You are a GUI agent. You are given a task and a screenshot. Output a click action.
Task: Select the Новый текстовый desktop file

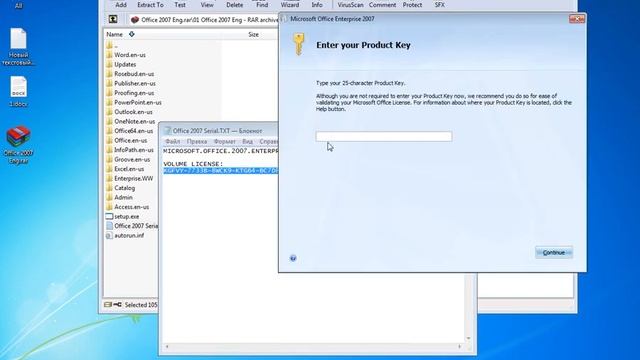(x=18, y=47)
